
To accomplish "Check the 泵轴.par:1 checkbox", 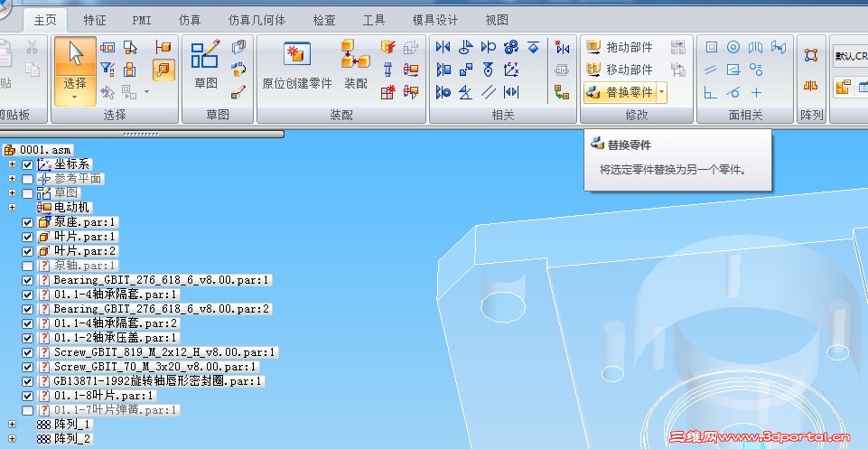I will (x=28, y=266).
